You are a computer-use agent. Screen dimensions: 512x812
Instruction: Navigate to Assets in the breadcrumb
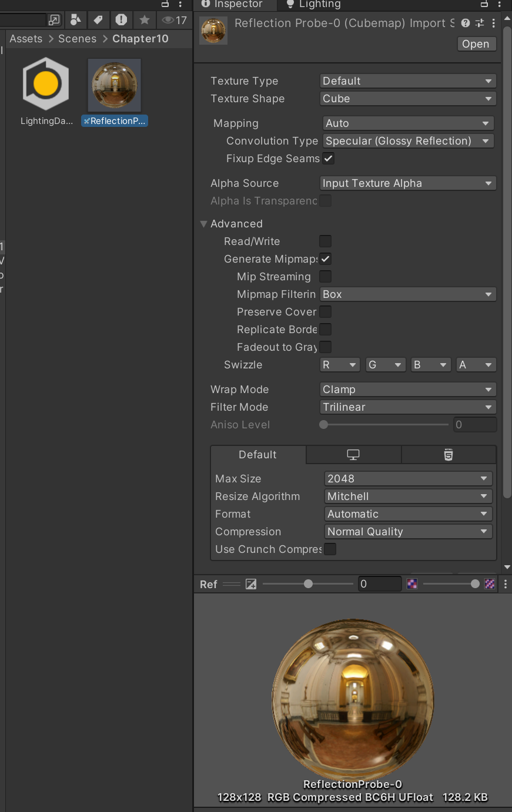[x=26, y=39]
